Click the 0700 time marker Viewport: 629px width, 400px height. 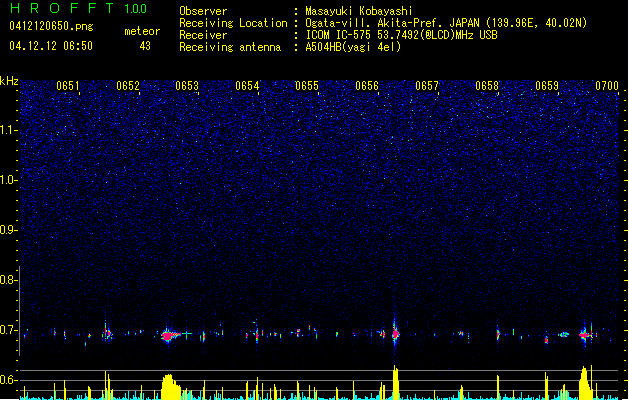tap(607, 86)
